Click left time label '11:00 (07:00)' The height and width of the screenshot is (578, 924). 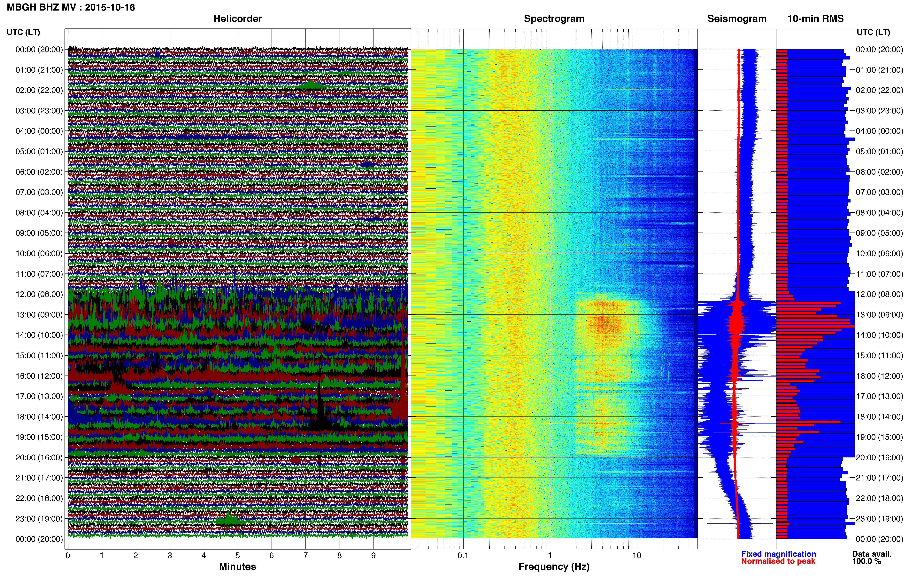click(x=39, y=274)
